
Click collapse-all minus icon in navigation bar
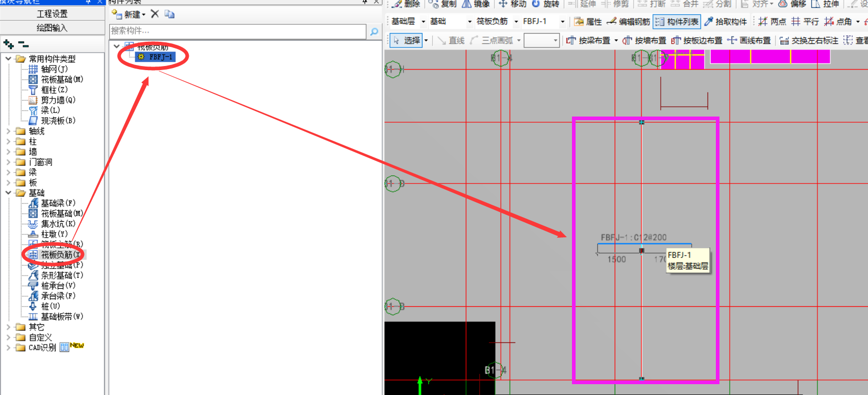point(23,44)
